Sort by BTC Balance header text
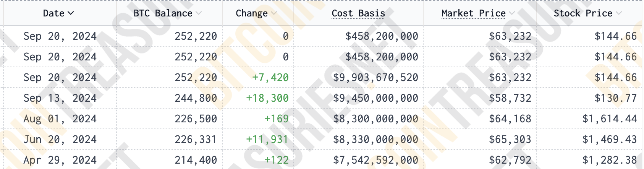644x169 pixels. click(x=163, y=13)
